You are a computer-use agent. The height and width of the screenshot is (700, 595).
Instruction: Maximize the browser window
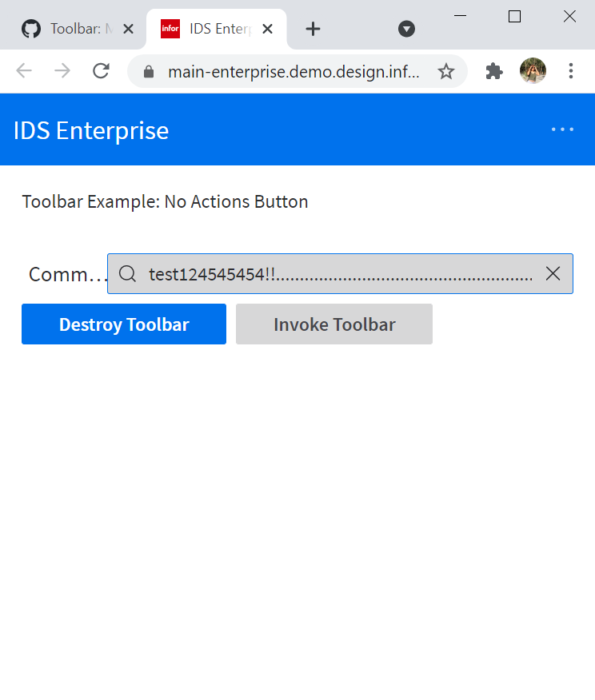click(514, 17)
